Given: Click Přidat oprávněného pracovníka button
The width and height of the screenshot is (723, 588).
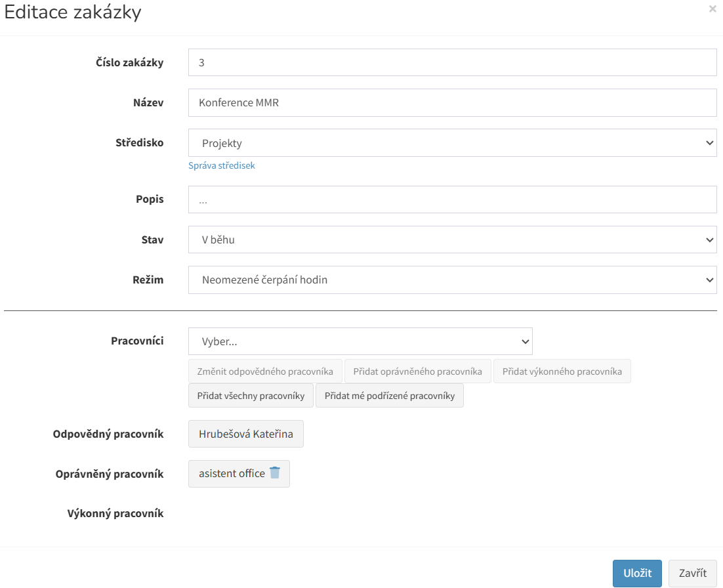Looking at the screenshot, I should (417, 371).
